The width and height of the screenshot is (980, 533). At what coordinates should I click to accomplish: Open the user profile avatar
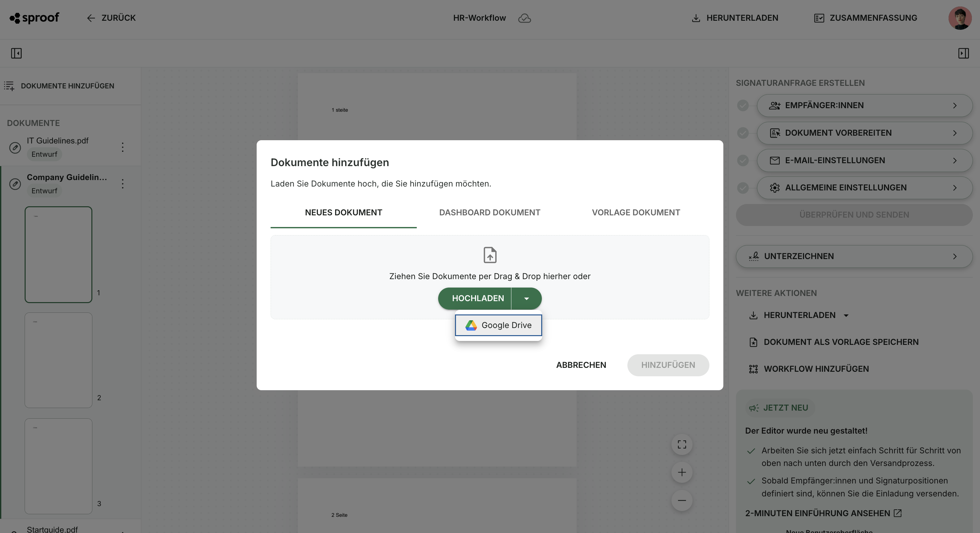pyautogui.click(x=960, y=18)
